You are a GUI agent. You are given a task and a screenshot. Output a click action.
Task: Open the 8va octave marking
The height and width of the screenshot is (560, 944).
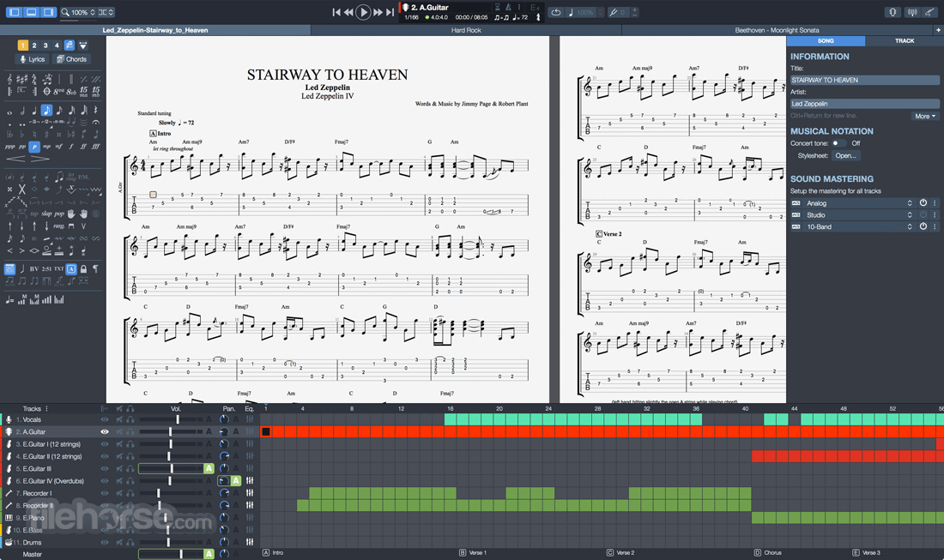pos(59,92)
